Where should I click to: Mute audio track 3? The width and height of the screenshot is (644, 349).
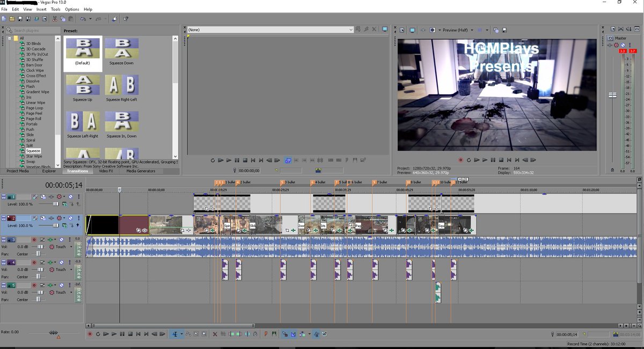(62, 240)
